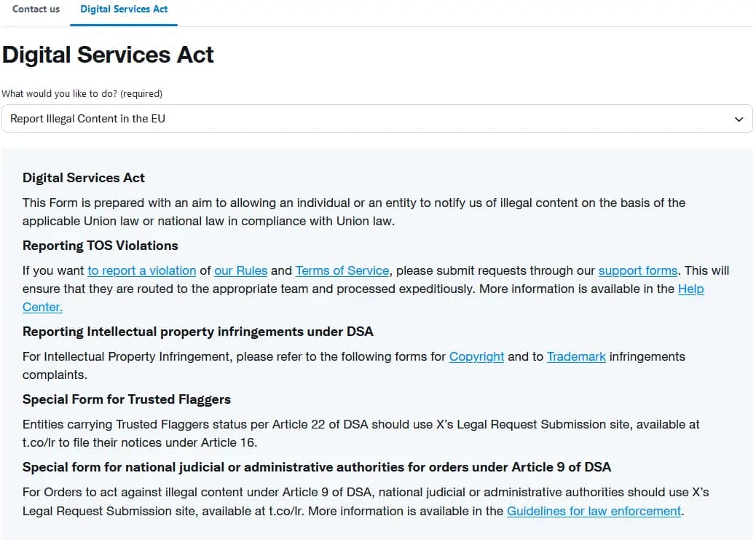Click the dropdown chevron arrow icon
Viewport: 756px width, 540px height.
click(x=739, y=119)
